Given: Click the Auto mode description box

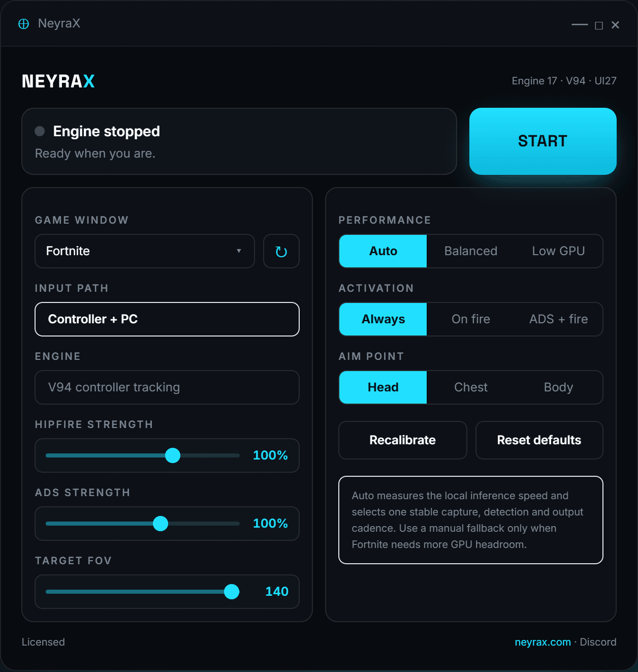Looking at the screenshot, I should (471, 520).
